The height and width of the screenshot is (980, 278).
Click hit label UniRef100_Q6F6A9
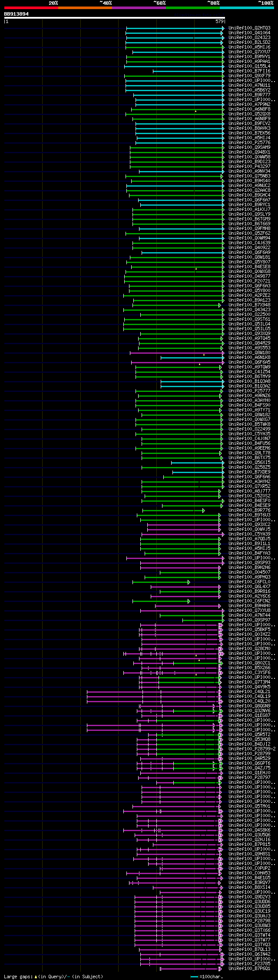coord(249,252)
